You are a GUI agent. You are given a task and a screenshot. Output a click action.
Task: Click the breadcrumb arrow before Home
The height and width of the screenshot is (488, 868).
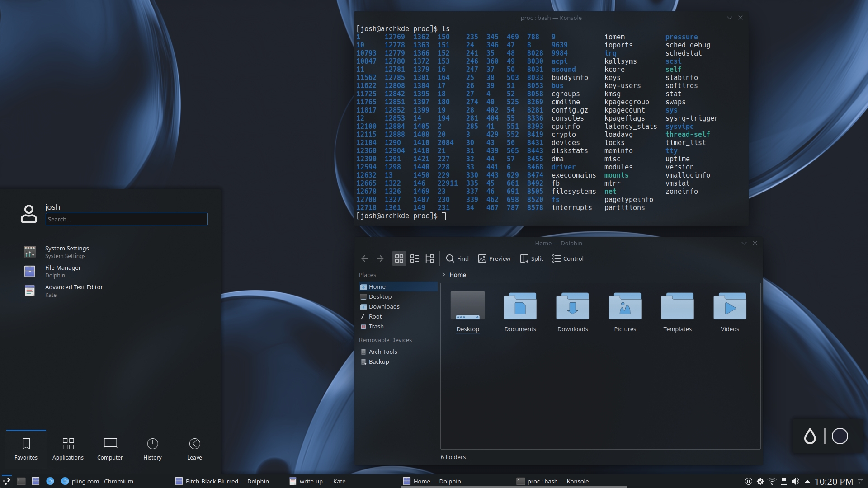[443, 275]
